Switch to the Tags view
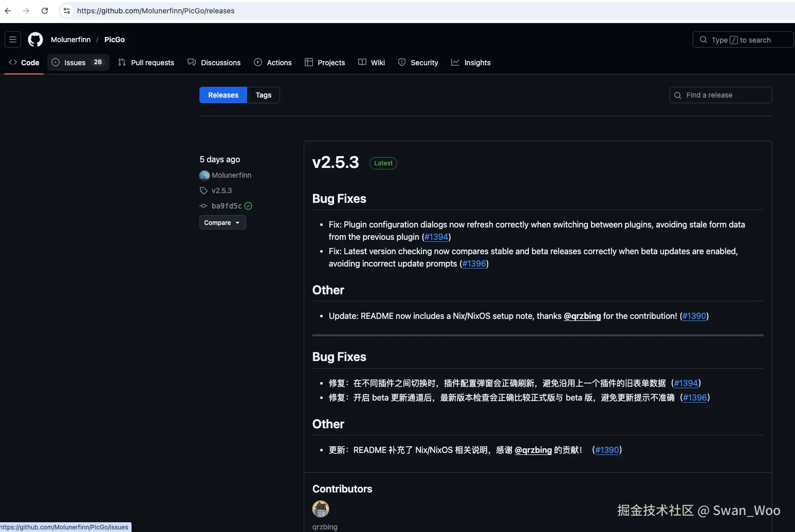This screenshot has width=795, height=532. pyautogui.click(x=264, y=95)
